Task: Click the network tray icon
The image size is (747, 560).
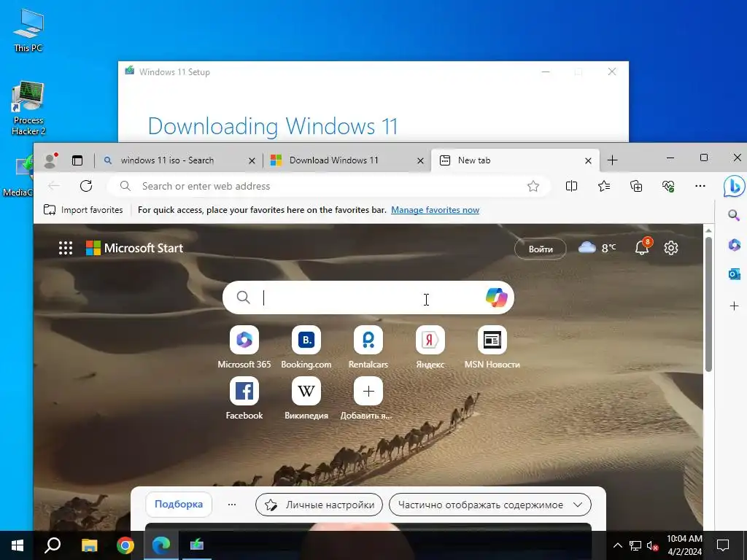Action: pos(635,545)
